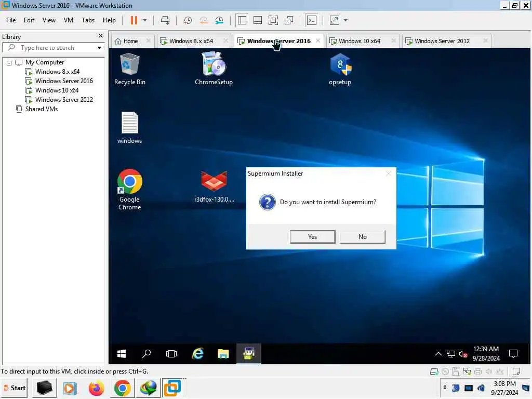This screenshot has width=532, height=399.
Task: Open the power options dropdown arrow beside pause
Action: pyautogui.click(x=144, y=20)
